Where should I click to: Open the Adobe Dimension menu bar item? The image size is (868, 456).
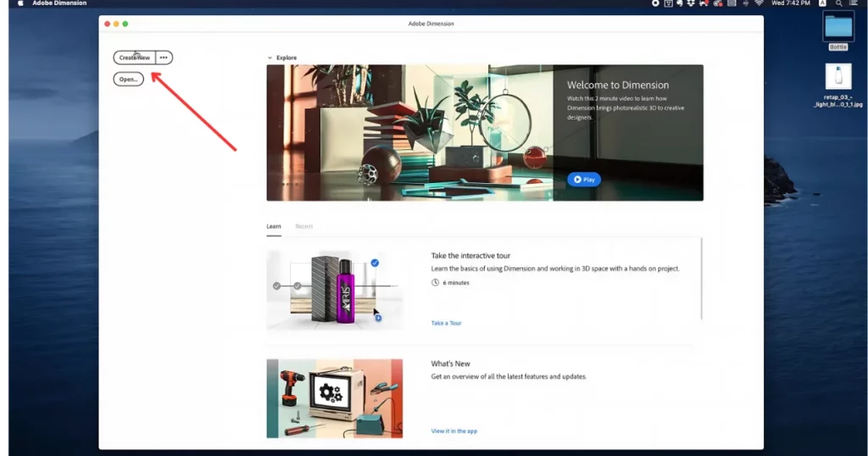[59, 3]
